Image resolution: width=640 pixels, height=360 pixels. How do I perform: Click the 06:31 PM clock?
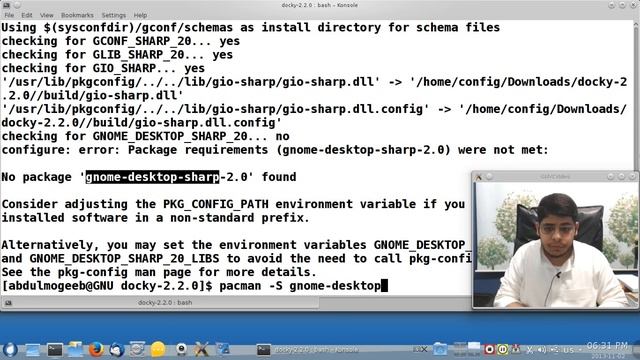(607, 346)
